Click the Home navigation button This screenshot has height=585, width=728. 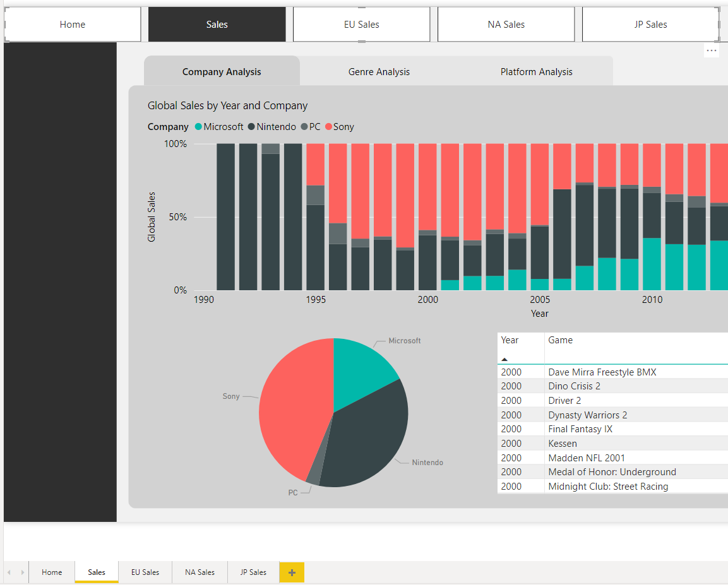click(x=73, y=25)
